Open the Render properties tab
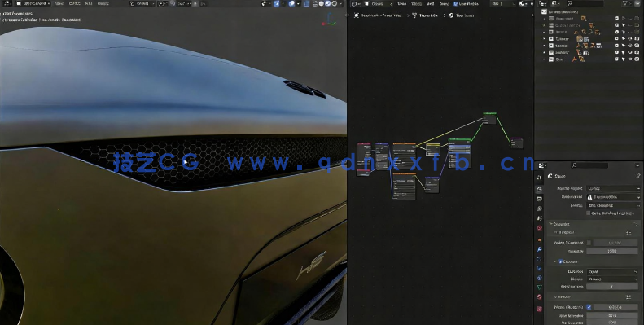644x325 pixels. (x=539, y=189)
